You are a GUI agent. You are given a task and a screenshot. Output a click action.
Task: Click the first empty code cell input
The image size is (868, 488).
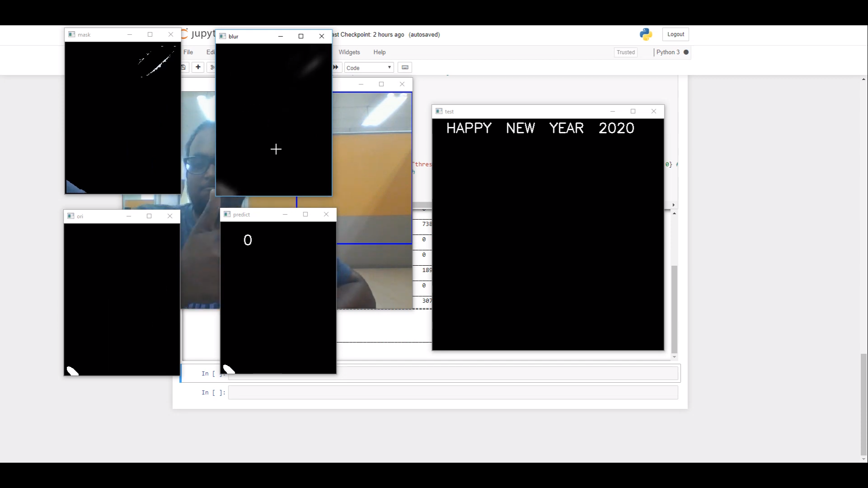[497, 373]
